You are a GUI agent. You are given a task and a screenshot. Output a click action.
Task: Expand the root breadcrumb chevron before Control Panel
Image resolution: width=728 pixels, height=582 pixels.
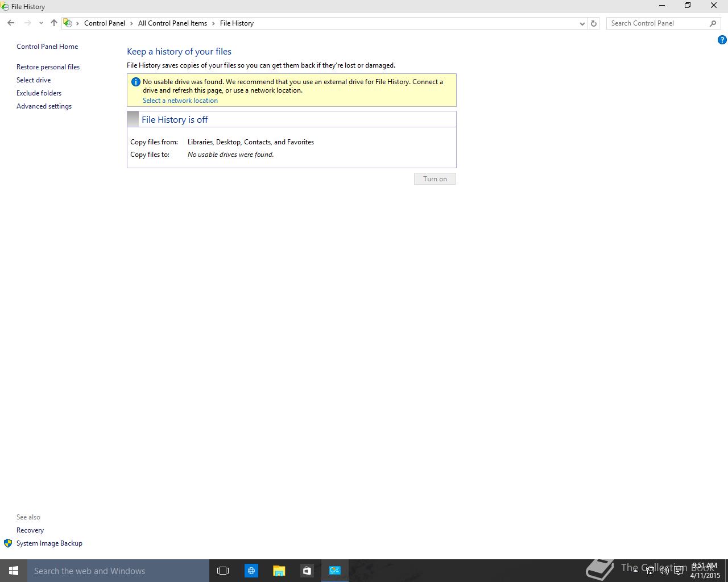pos(78,23)
